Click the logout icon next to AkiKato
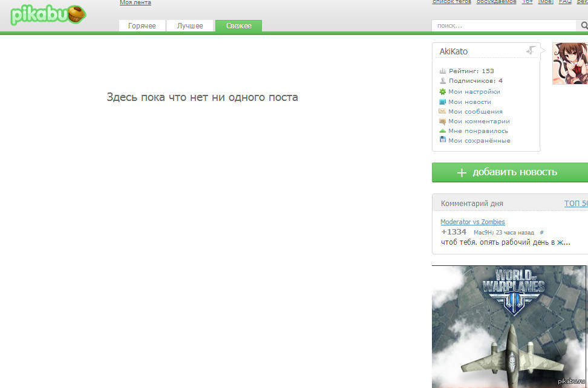Image resolution: width=588 pixels, height=388 pixels. [531, 51]
